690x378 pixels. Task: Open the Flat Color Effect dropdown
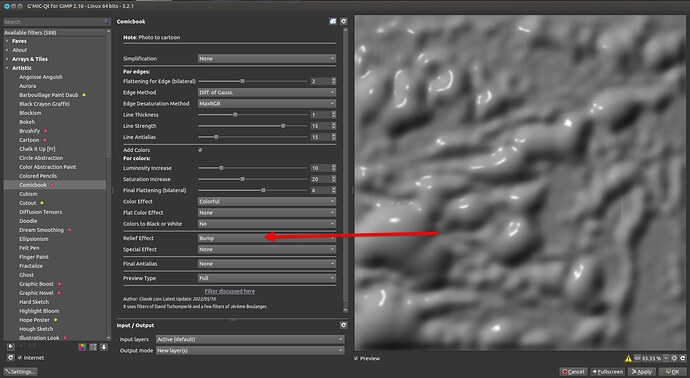(x=267, y=213)
